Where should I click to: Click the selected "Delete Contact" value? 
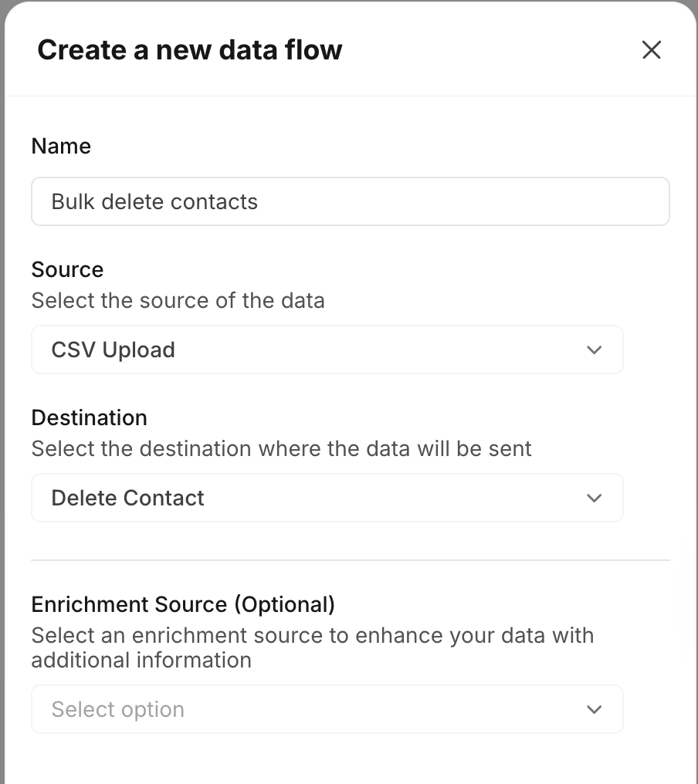coord(127,498)
